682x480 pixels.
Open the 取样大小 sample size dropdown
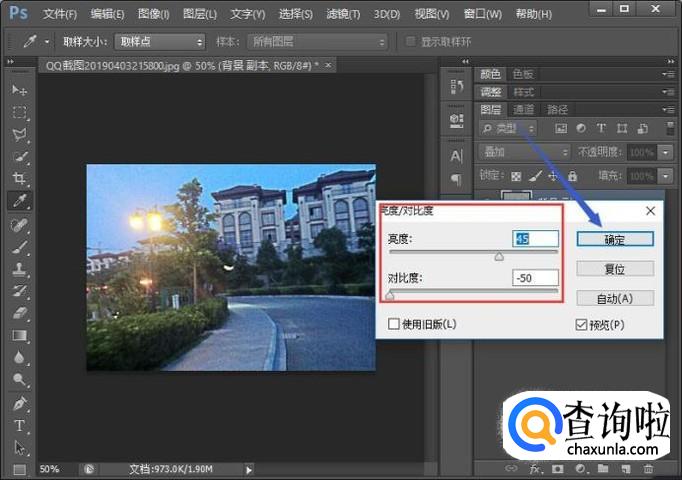click(159, 42)
